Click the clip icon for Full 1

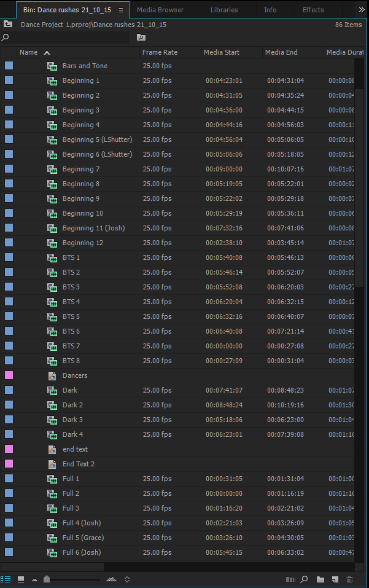click(x=52, y=479)
